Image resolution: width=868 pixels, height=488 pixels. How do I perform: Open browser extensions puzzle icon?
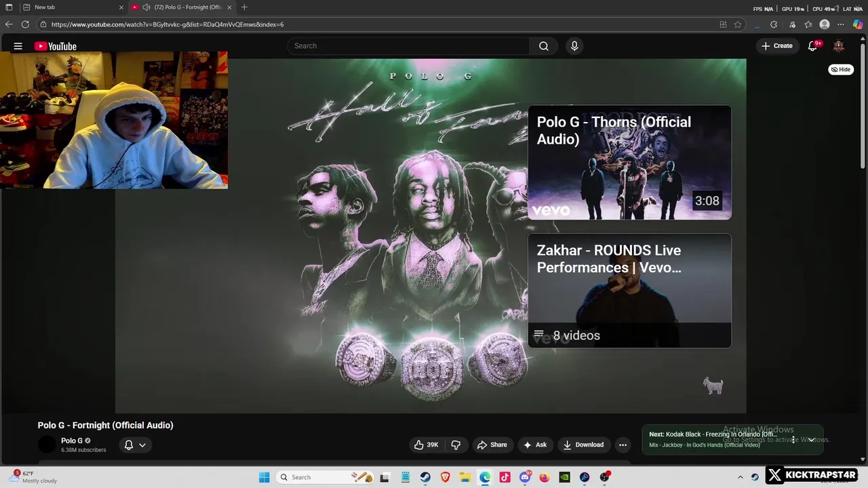tap(774, 24)
